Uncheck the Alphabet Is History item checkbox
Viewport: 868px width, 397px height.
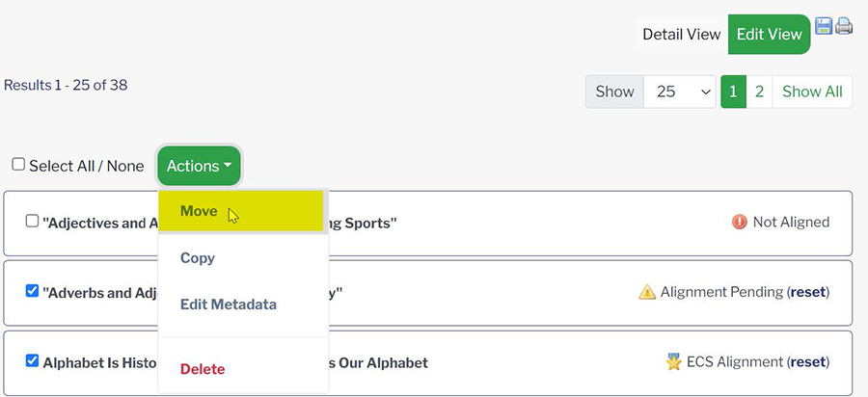point(32,361)
